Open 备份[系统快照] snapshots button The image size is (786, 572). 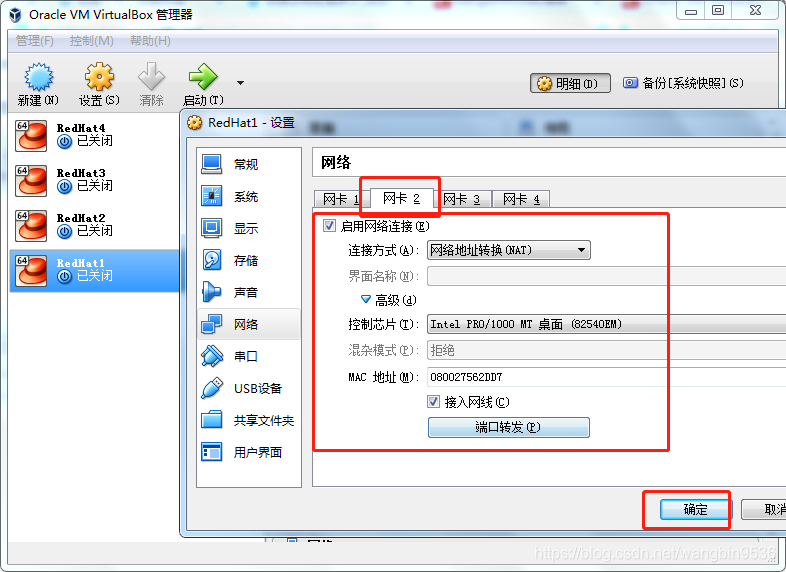(683, 83)
